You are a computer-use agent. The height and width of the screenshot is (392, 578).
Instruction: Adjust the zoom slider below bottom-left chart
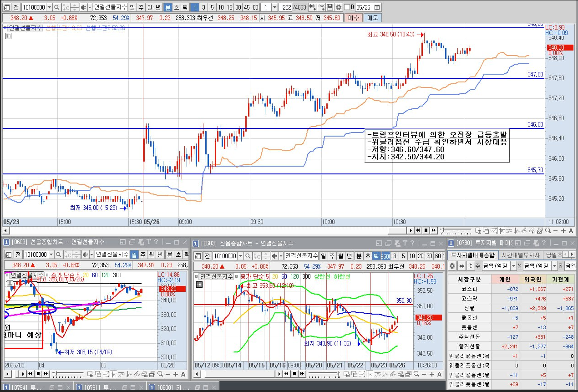coord(68,374)
